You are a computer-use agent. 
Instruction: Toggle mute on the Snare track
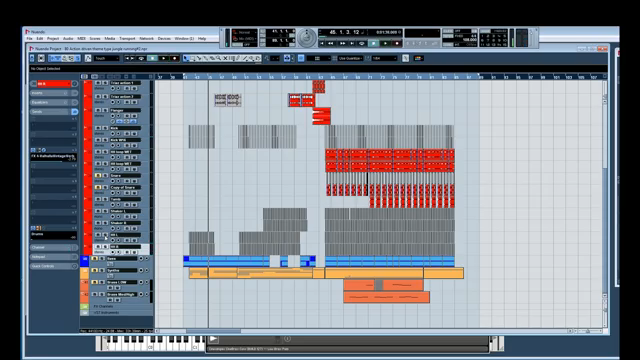tap(98, 176)
